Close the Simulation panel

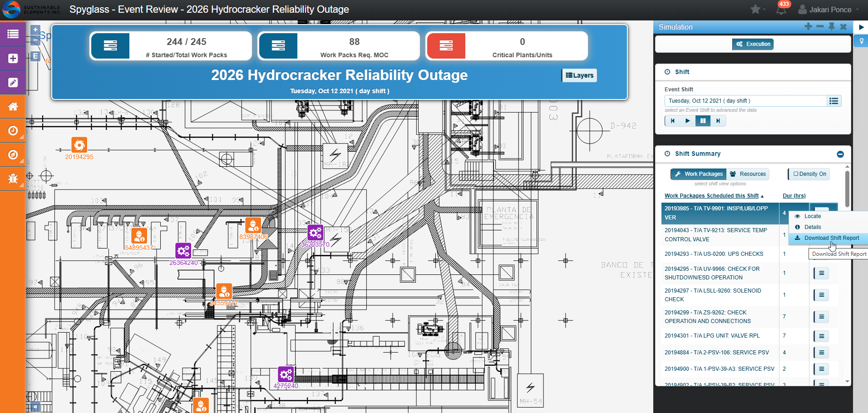tap(843, 27)
